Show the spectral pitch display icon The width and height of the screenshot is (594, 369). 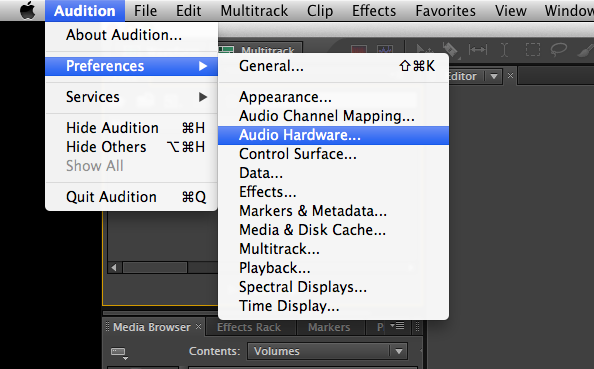pos(385,49)
